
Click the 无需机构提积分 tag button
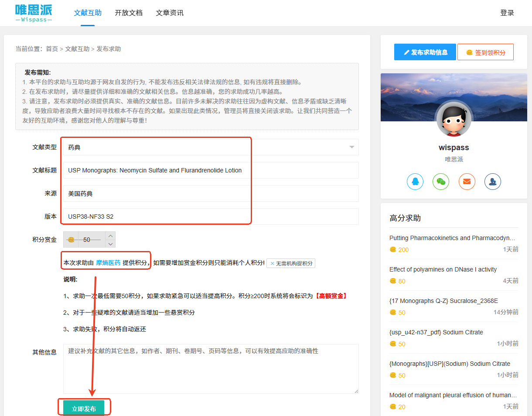291,263
